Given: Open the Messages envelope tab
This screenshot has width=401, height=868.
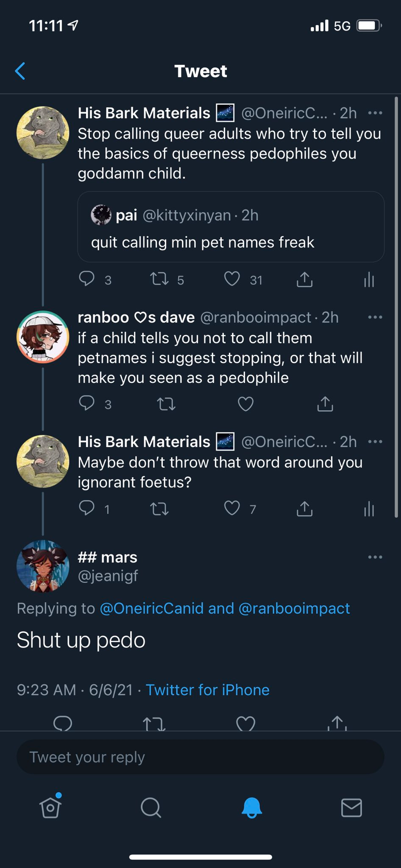Looking at the screenshot, I should pyautogui.click(x=351, y=808).
